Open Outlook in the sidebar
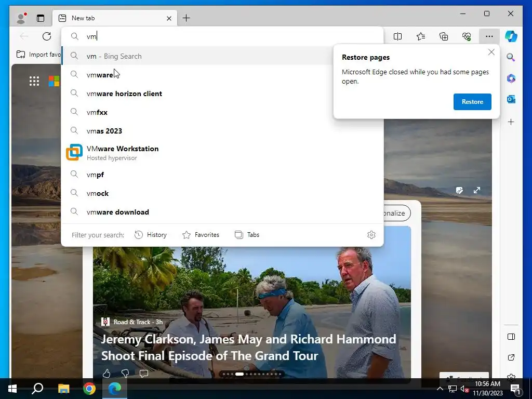The width and height of the screenshot is (532, 399). [x=511, y=99]
